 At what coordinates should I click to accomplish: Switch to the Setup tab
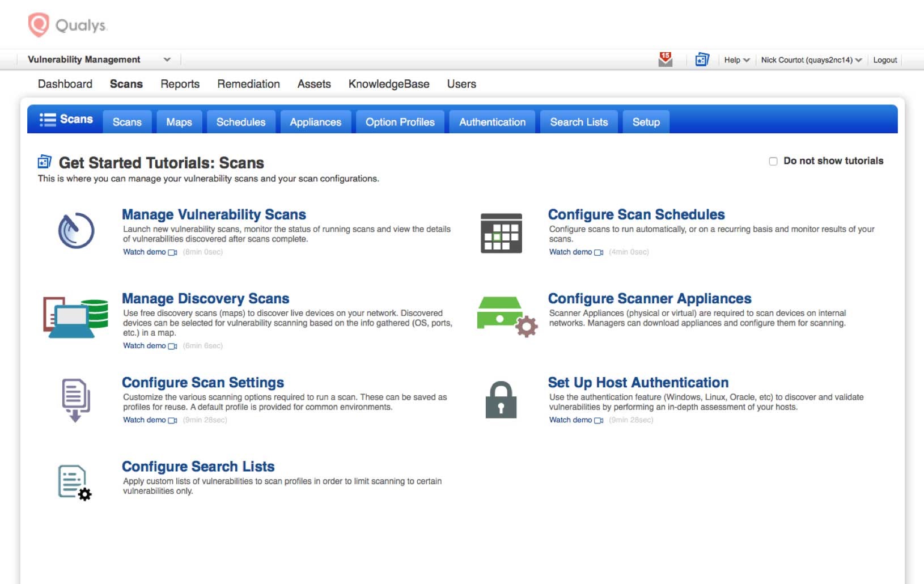[646, 122]
